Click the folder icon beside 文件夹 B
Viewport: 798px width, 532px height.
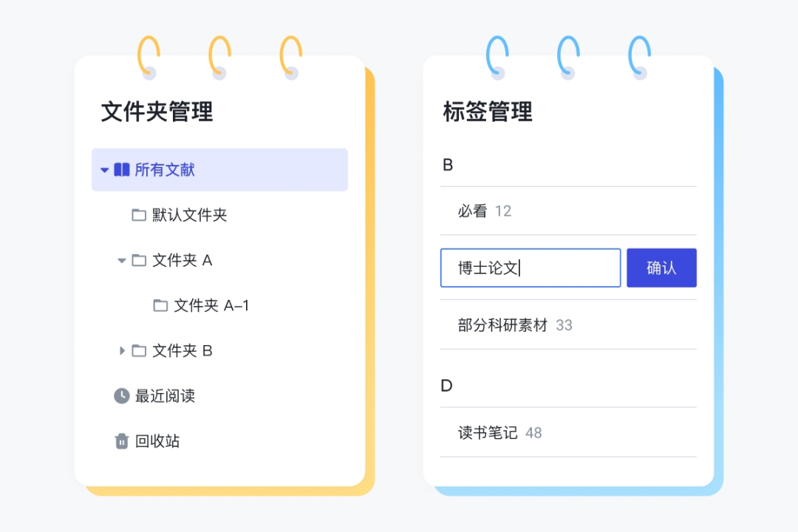tap(139, 351)
